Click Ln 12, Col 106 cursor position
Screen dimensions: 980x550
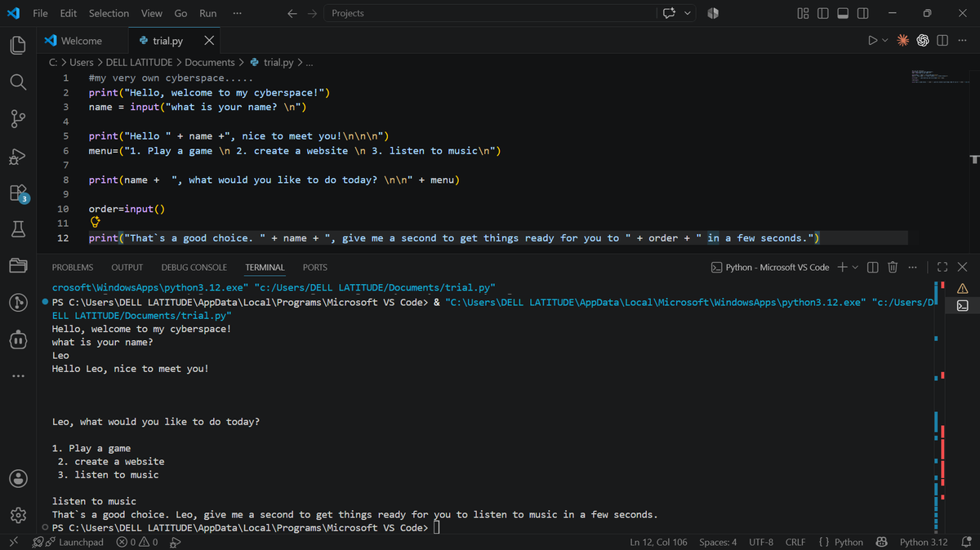tap(660, 542)
